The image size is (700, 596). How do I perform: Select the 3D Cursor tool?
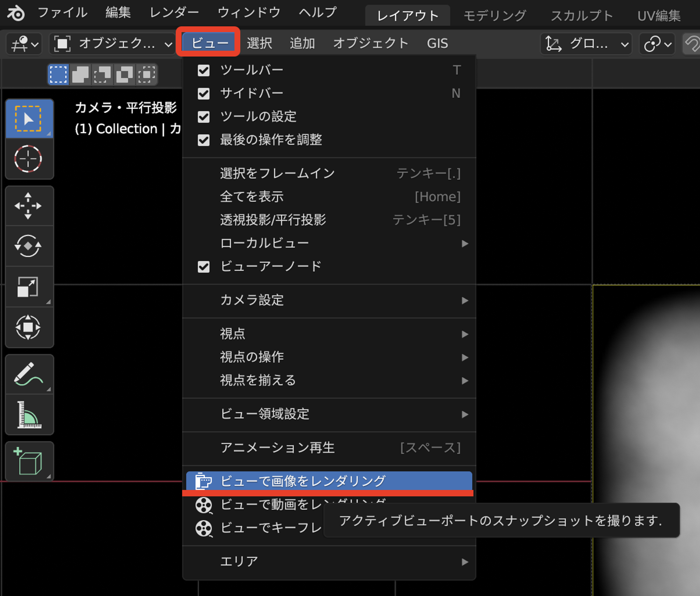pyautogui.click(x=29, y=159)
